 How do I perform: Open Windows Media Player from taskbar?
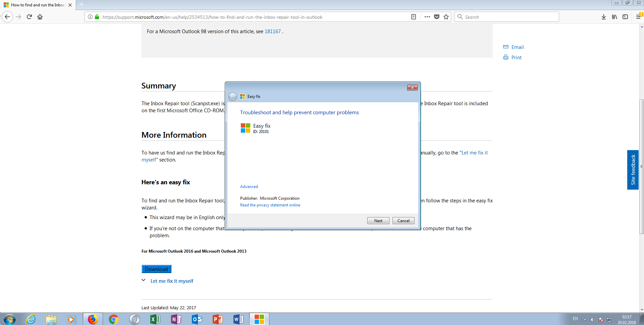(x=71, y=319)
